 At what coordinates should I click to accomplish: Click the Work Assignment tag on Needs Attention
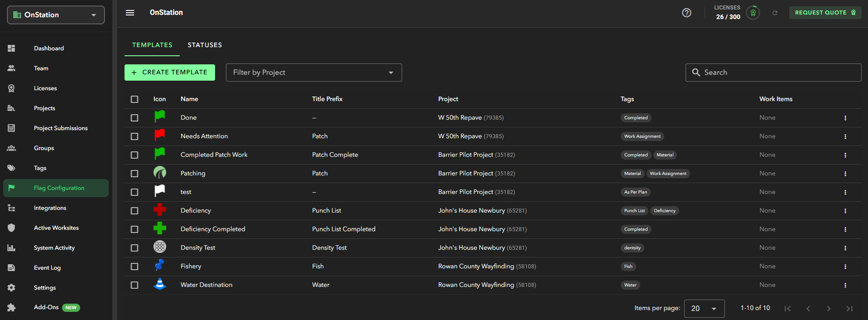coord(642,136)
